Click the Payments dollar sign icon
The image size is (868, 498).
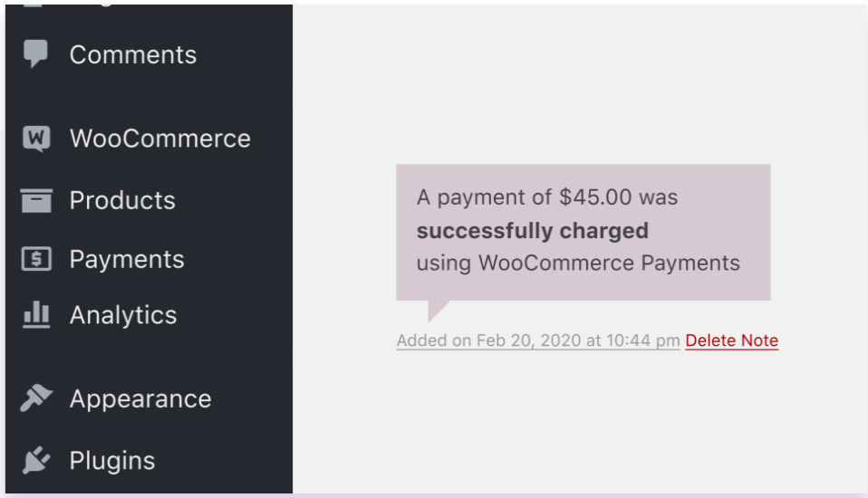click(36, 260)
